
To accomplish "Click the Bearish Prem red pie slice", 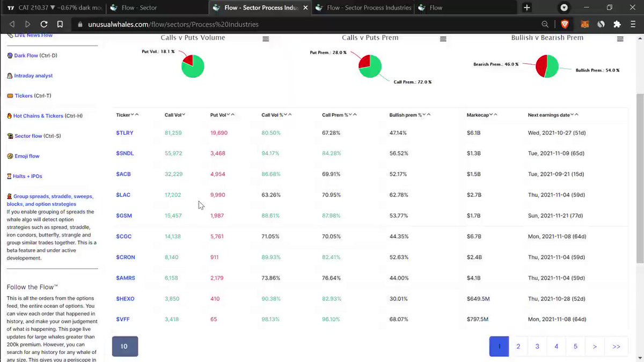I will pos(540,65).
